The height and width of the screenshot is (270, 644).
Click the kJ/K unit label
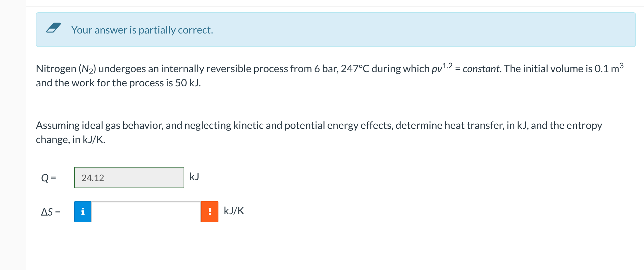pyautogui.click(x=234, y=211)
